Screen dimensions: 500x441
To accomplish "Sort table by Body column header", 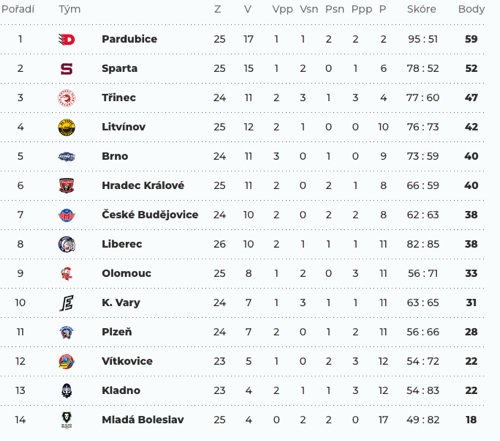I will (471, 9).
